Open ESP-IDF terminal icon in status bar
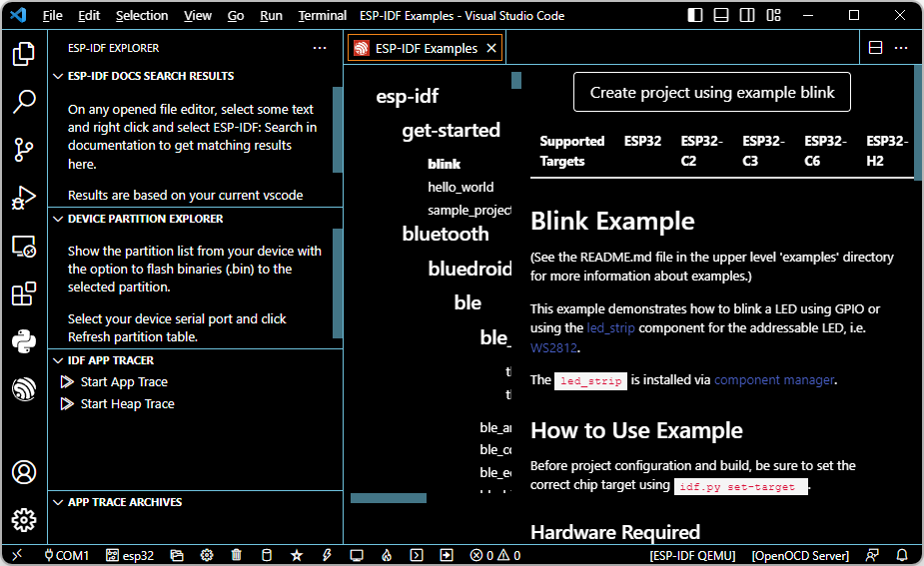The image size is (924, 566). 417,555
